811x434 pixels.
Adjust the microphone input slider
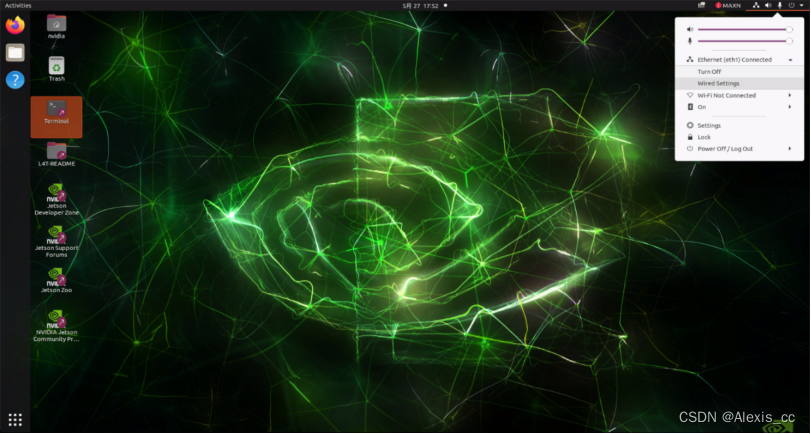tap(744, 41)
